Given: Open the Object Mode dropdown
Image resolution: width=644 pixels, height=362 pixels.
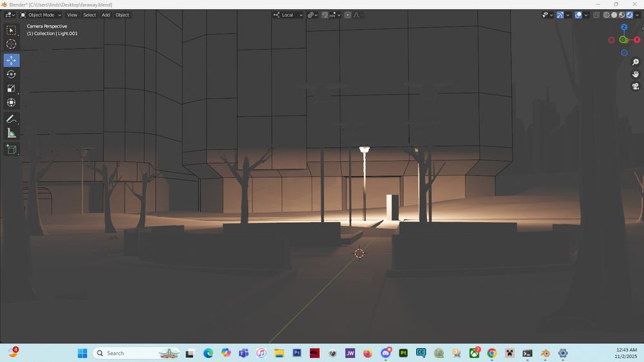Looking at the screenshot, I should (41, 15).
